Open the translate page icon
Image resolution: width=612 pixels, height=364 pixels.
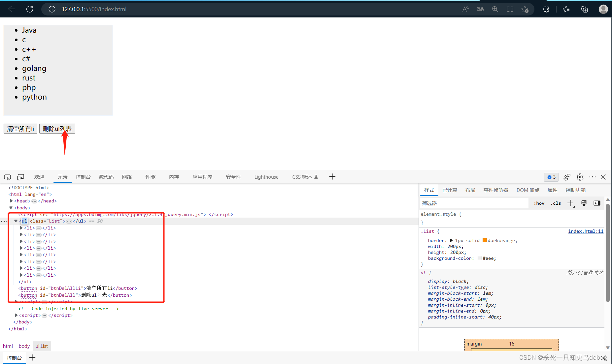click(x=480, y=9)
